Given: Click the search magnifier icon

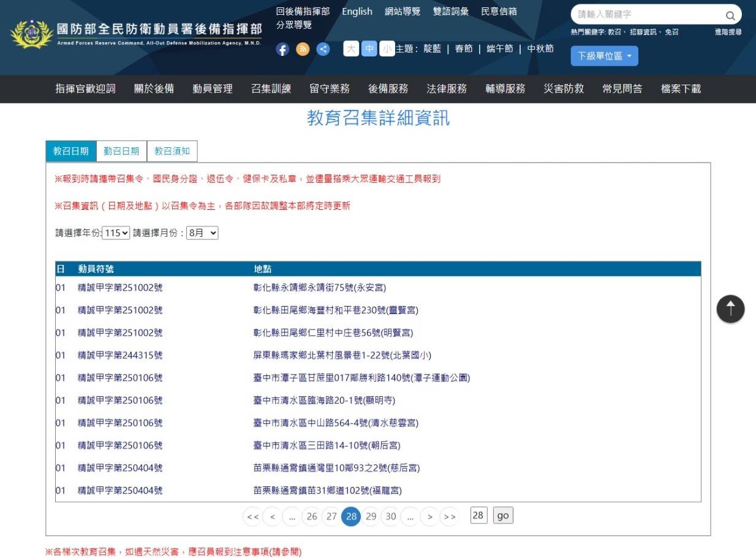Looking at the screenshot, I should [x=730, y=15].
